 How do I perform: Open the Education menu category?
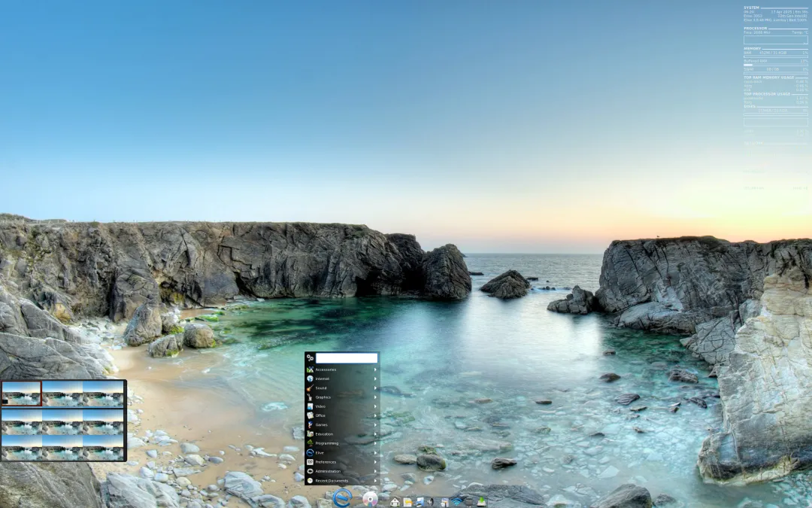click(342, 434)
